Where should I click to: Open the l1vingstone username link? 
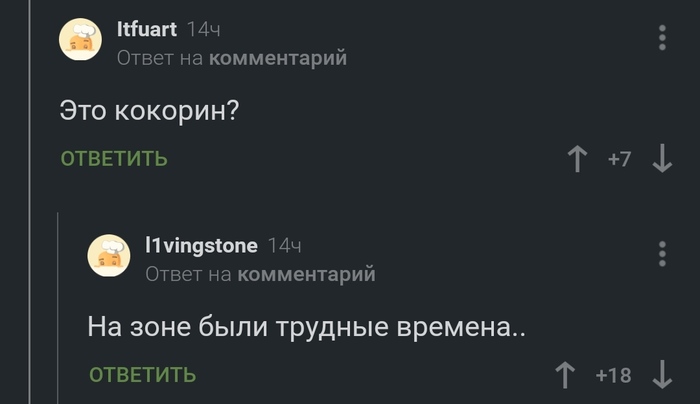[201, 246]
